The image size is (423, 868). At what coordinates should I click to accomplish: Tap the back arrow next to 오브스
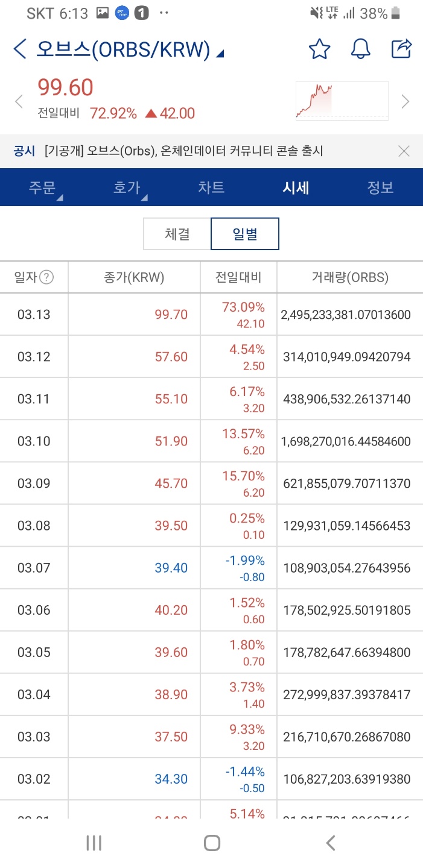(20, 49)
